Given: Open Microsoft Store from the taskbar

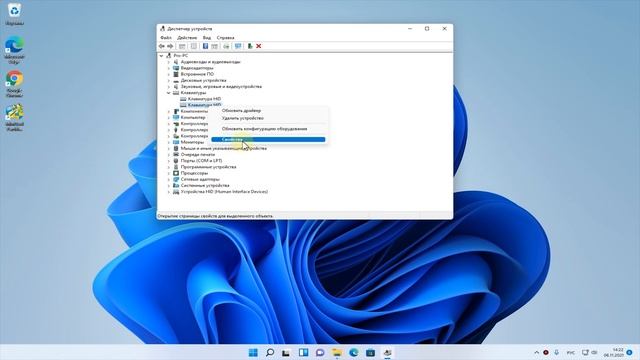Looking at the screenshot, I should pyautogui.click(x=370, y=352).
